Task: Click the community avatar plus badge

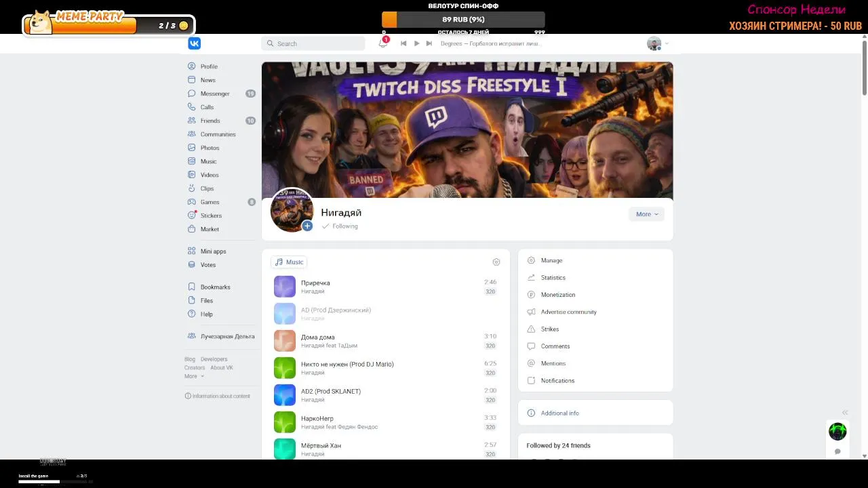Action: [307, 226]
